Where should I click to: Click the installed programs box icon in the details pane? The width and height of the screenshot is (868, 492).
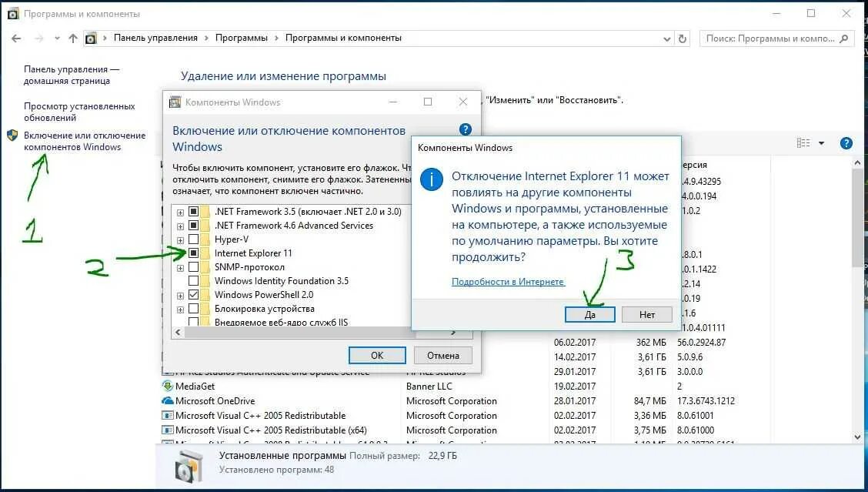click(189, 465)
